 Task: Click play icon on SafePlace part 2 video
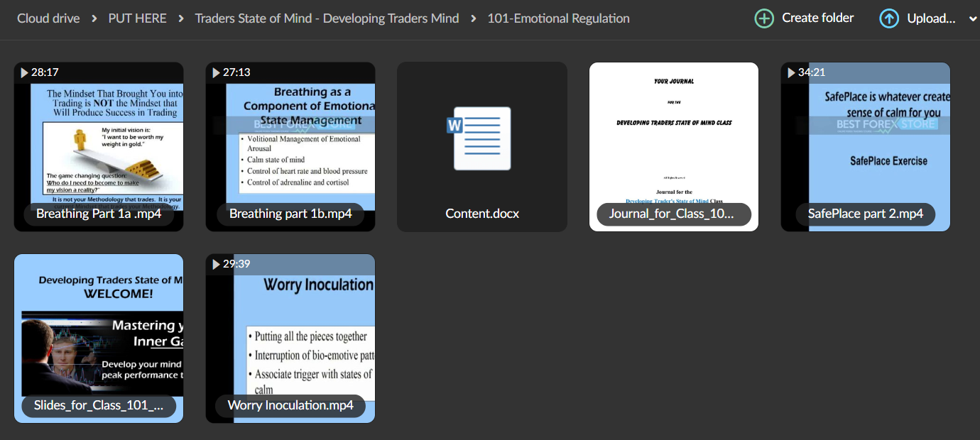tap(792, 72)
